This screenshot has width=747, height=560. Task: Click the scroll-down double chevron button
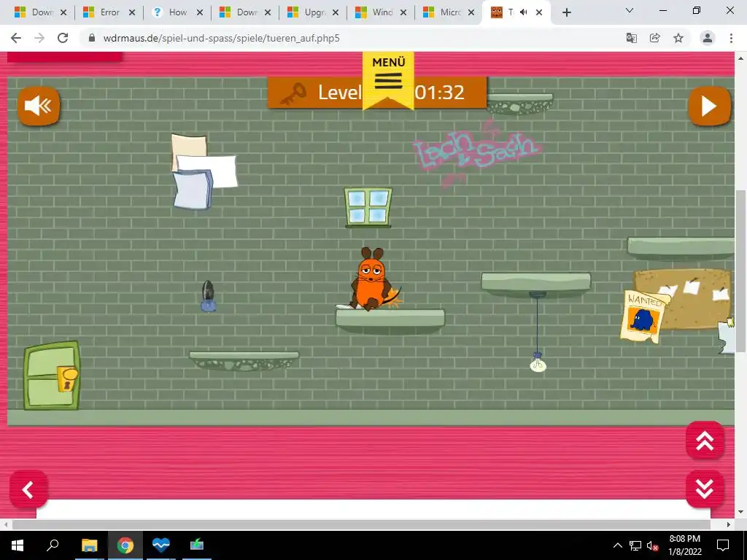tap(705, 489)
